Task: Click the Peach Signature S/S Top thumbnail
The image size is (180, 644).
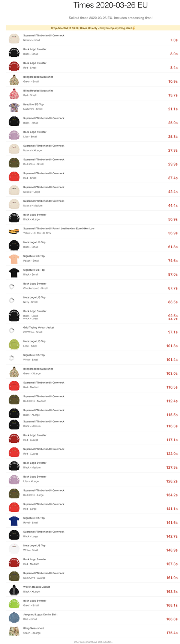Action: click(x=14, y=258)
